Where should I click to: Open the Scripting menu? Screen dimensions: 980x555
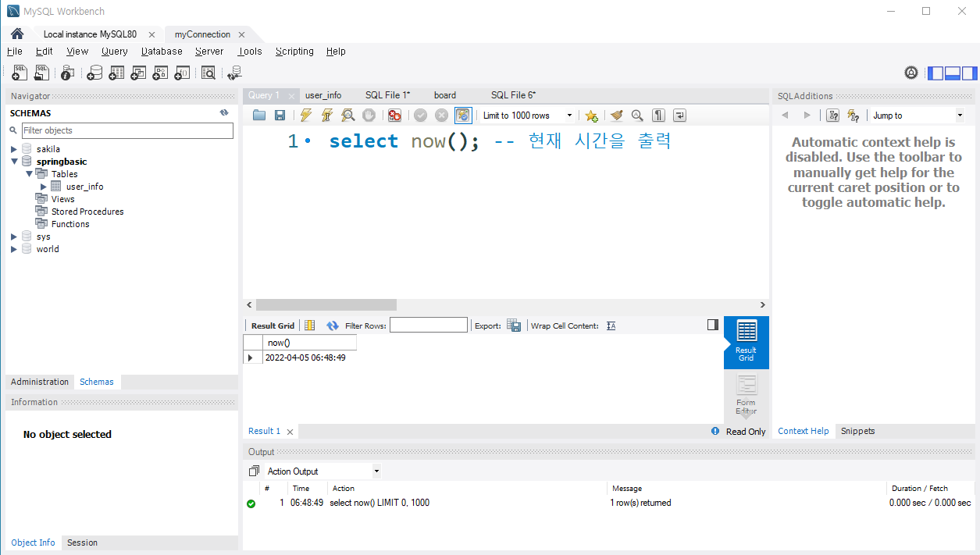pyautogui.click(x=294, y=52)
